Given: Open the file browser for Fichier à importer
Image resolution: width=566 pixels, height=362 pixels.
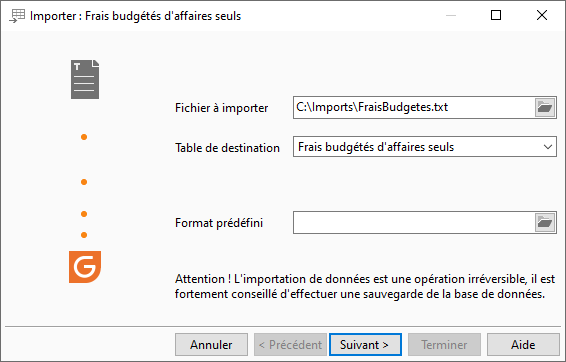Looking at the screenshot, I should coord(545,108).
